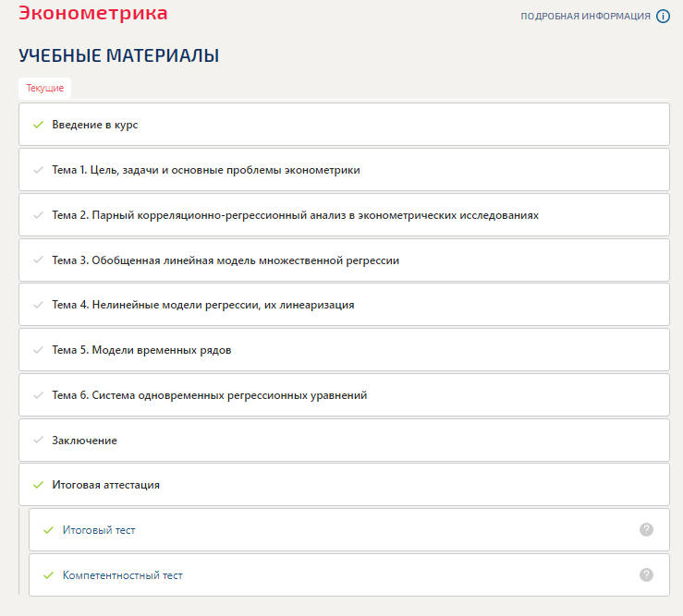
Task: Expand Тема 5. Модели временных рядов
Action: pyautogui.click(x=344, y=350)
